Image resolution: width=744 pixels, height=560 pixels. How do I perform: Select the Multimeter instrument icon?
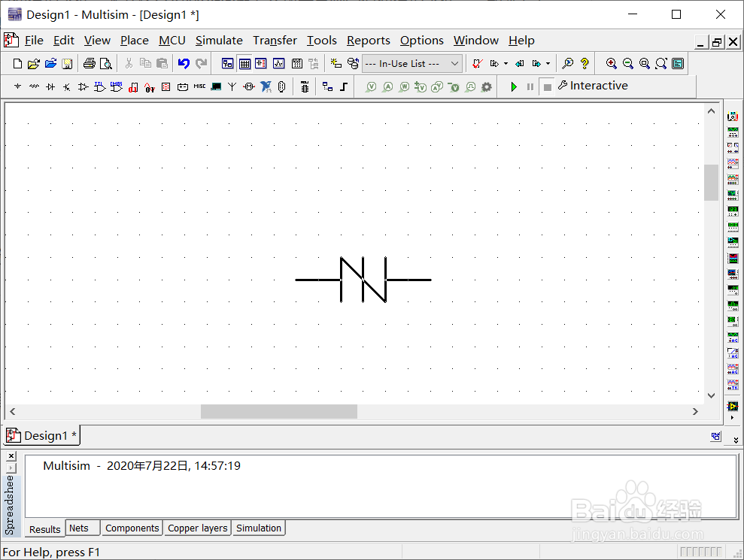pyautogui.click(x=733, y=117)
